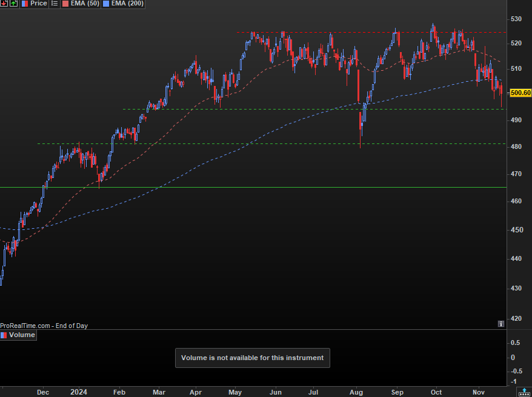Click the 'Volume is not available for this instrument' message
This screenshot has width=532, height=397.
click(253, 358)
